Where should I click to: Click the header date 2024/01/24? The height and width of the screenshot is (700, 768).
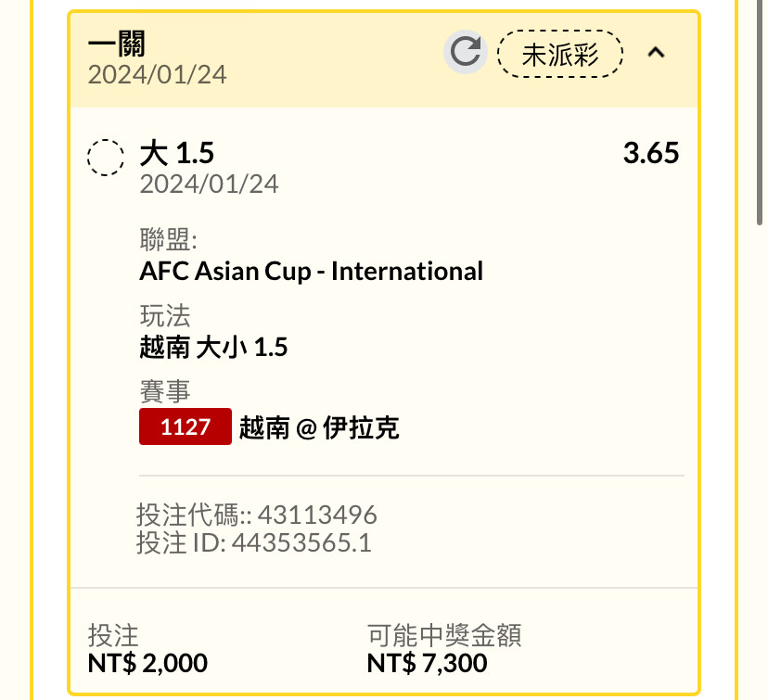coord(157,75)
